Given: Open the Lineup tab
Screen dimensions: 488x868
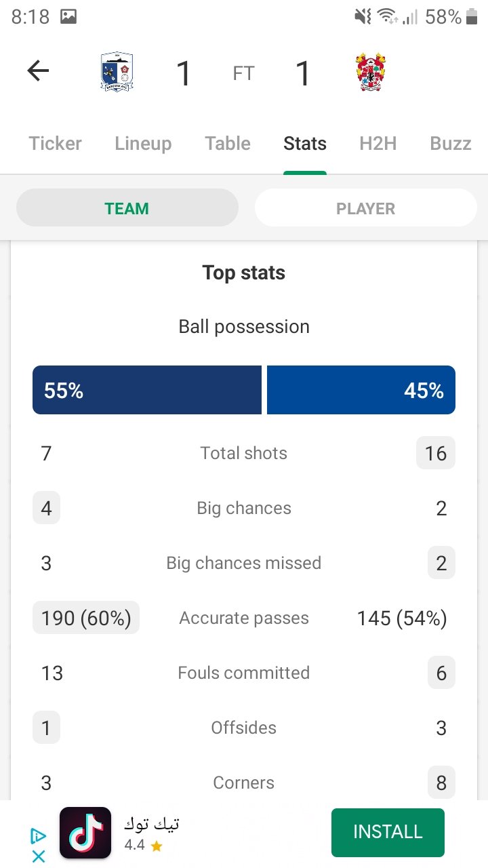Looking at the screenshot, I should [x=143, y=144].
